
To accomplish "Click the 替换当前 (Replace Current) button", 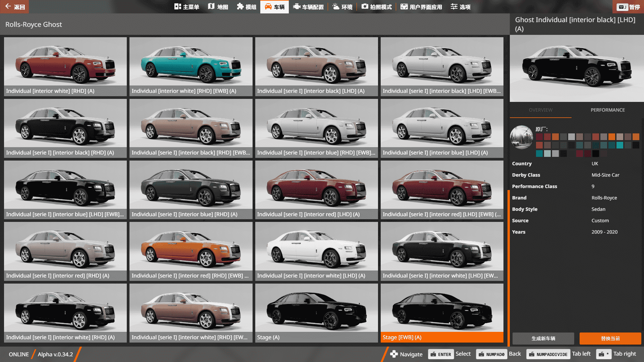I will [610, 339].
